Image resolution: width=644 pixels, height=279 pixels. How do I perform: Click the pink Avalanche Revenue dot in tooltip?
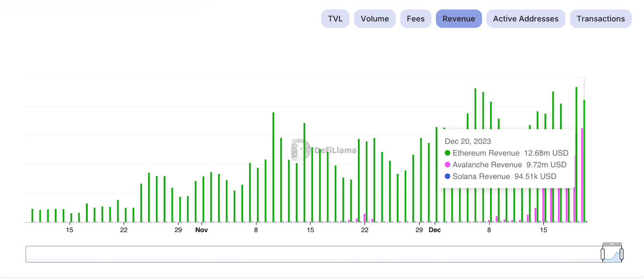[447, 165]
